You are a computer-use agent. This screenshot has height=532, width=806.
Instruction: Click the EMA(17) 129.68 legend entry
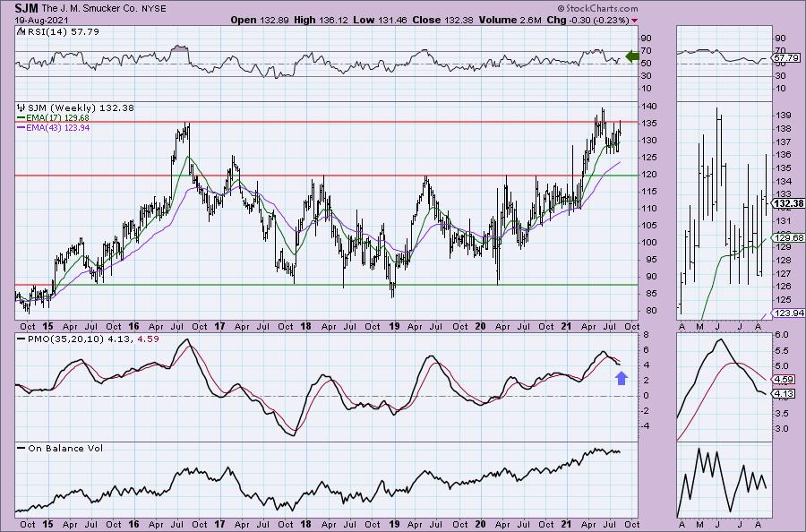click(57, 117)
